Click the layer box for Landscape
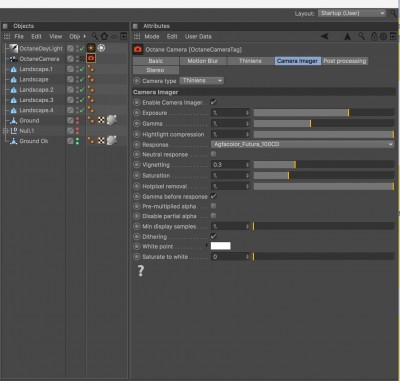The width and height of the screenshot is (400, 381). pyautogui.click(x=70, y=79)
